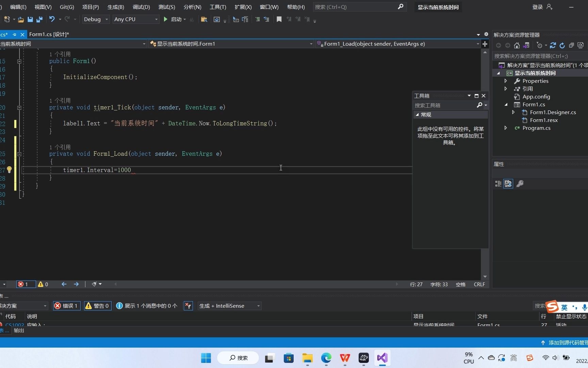This screenshot has height=368, width=588.
Task: Collapse the Form1_Load method block
Action: pos(19,154)
